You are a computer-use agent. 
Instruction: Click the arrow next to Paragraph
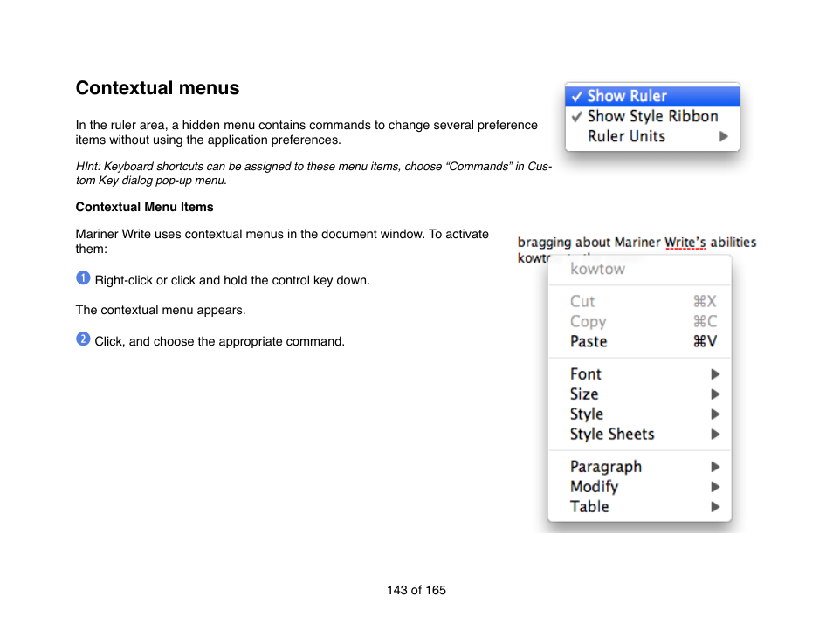pos(715,467)
